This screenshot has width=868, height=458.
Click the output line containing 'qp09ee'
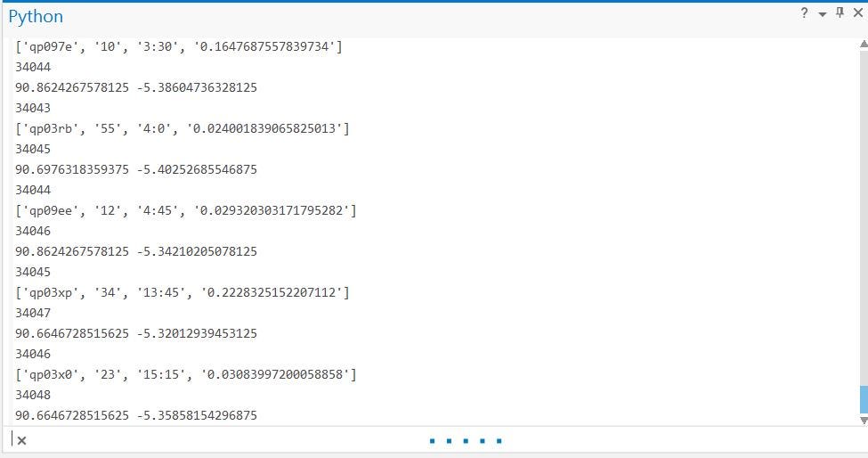pyautogui.click(x=185, y=210)
